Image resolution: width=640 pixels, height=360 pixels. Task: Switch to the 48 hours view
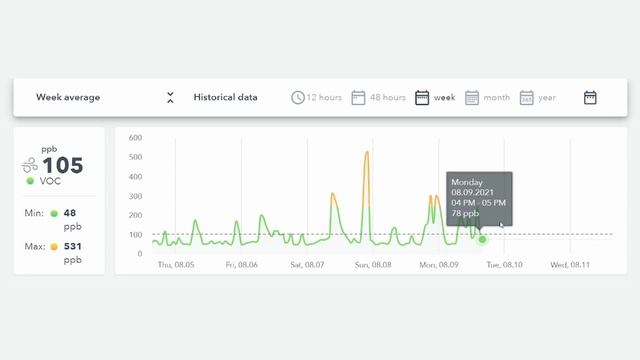pyautogui.click(x=378, y=98)
